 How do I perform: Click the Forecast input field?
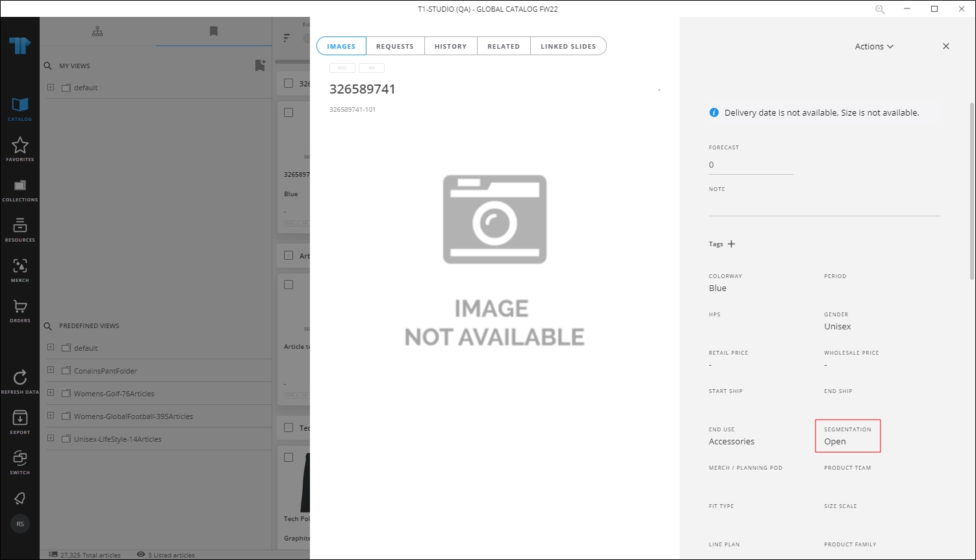751,165
